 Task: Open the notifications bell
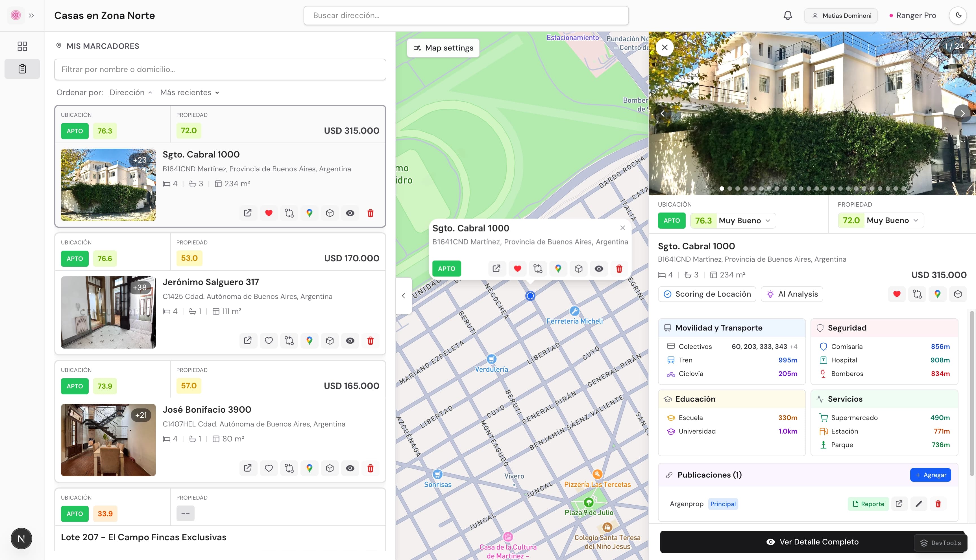click(787, 16)
